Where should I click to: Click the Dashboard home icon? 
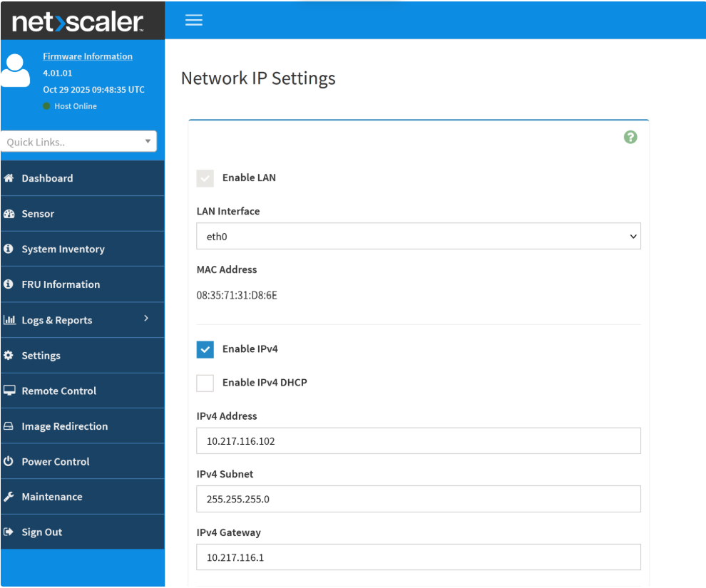click(x=9, y=178)
